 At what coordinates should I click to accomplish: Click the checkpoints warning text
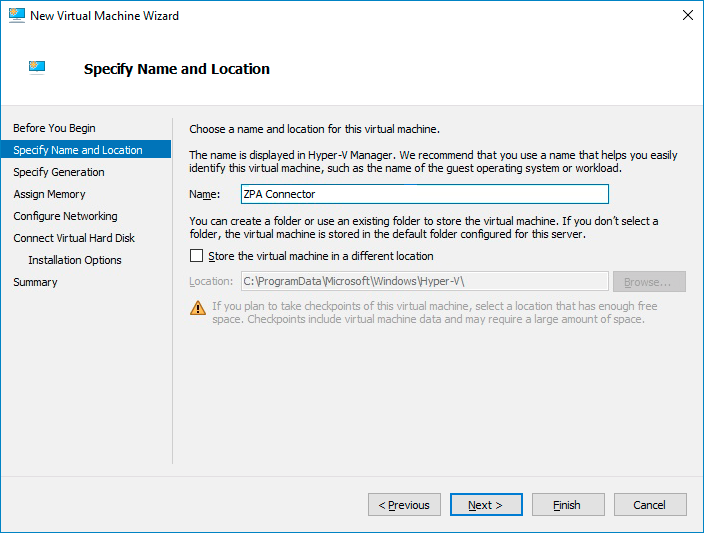(435, 313)
